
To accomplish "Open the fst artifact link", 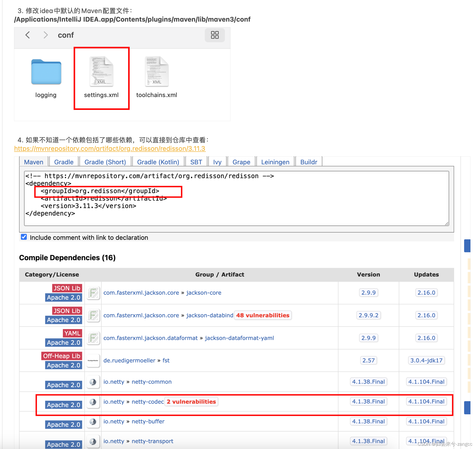I will tap(166, 360).
